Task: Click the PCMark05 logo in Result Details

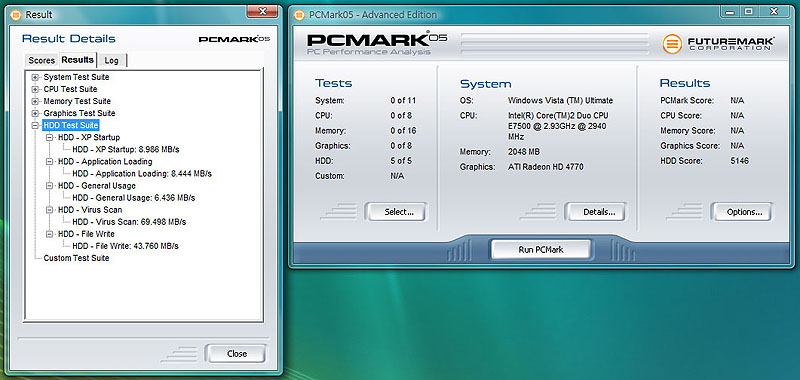Action: (234, 39)
